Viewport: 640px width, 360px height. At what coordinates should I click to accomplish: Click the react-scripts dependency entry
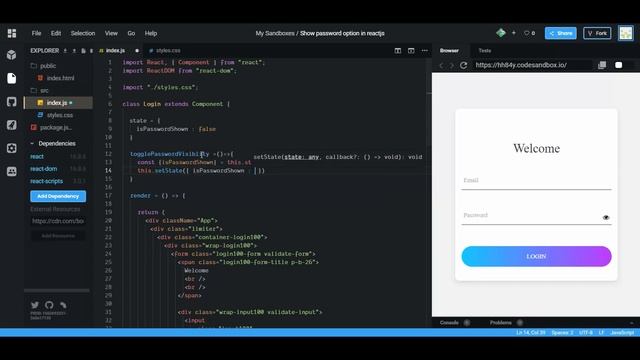(58, 181)
